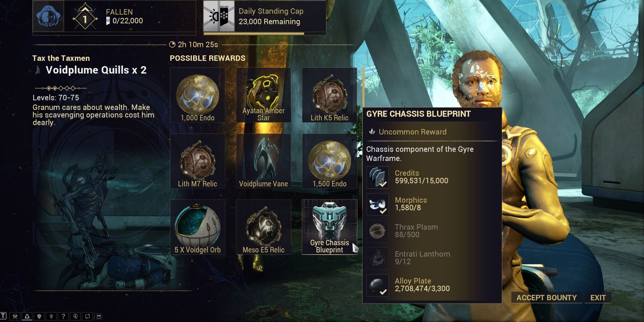Click the shield icon in bottom chat bar
644x322 pixels.
[39, 316]
